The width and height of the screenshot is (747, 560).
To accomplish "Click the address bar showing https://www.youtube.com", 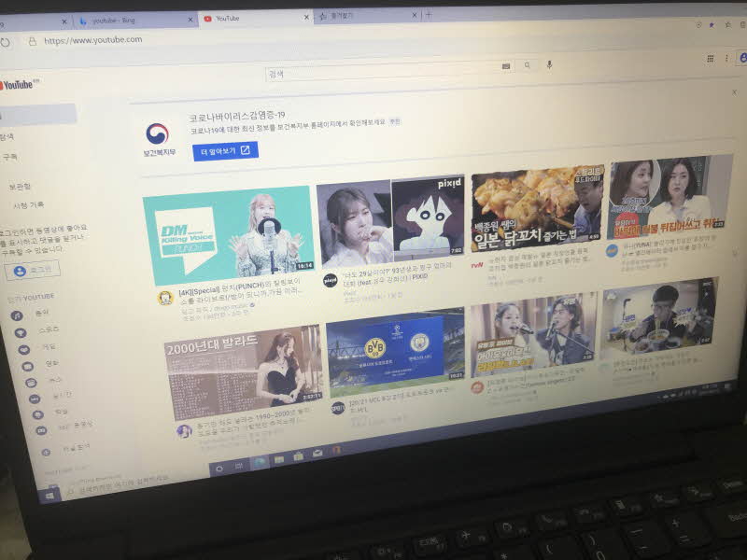I will (93, 40).
